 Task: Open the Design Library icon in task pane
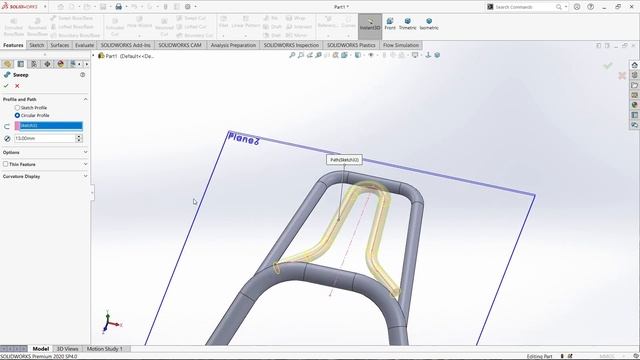coord(634,75)
